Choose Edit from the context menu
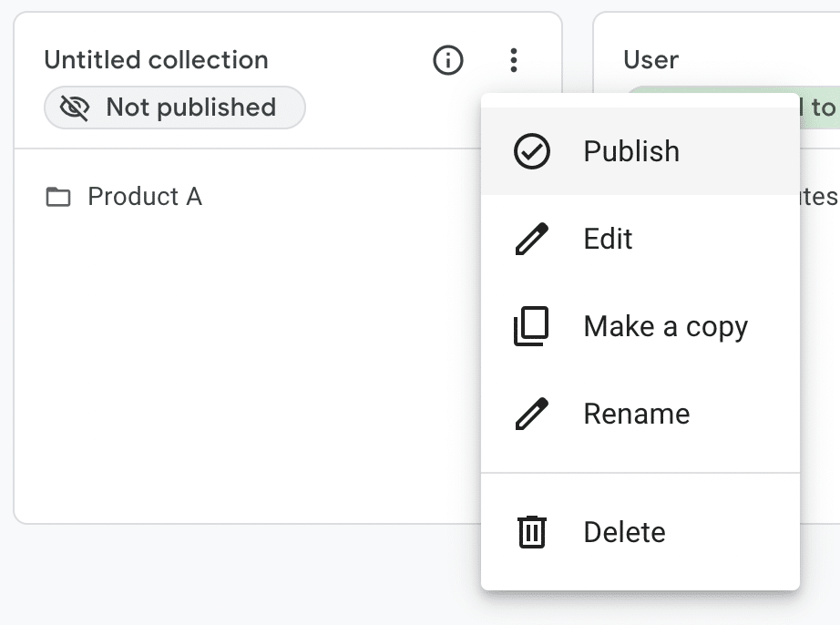The width and height of the screenshot is (840, 625). click(x=609, y=239)
